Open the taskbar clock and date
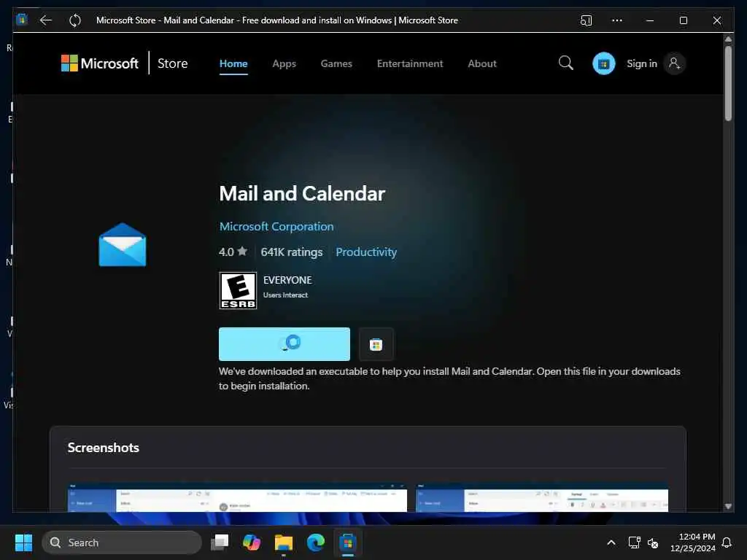The image size is (747, 560). pyautogui.click(x=693, y=542)
